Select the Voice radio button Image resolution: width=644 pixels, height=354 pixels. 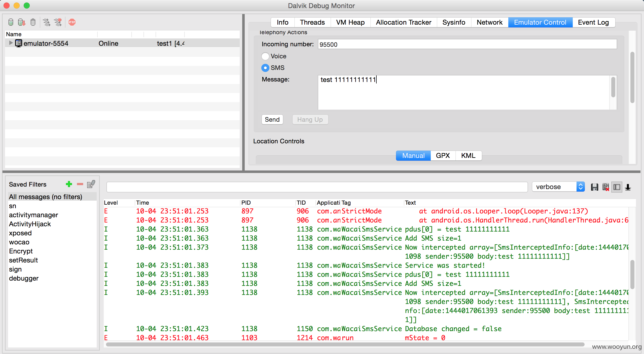(265, 56)
